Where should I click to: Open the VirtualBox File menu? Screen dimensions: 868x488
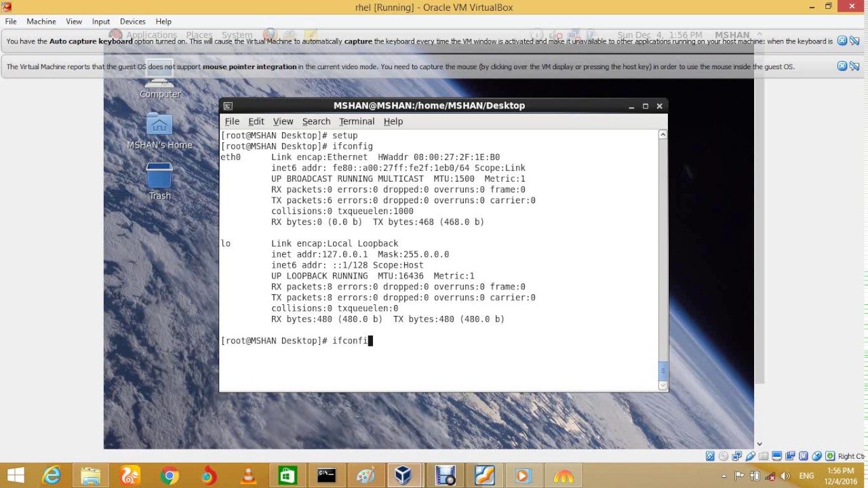pos(11,22)
